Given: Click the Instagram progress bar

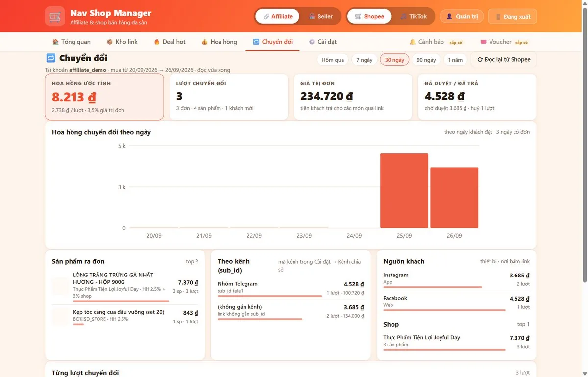Looking at the screenshot, I should (x=433, y=287).
